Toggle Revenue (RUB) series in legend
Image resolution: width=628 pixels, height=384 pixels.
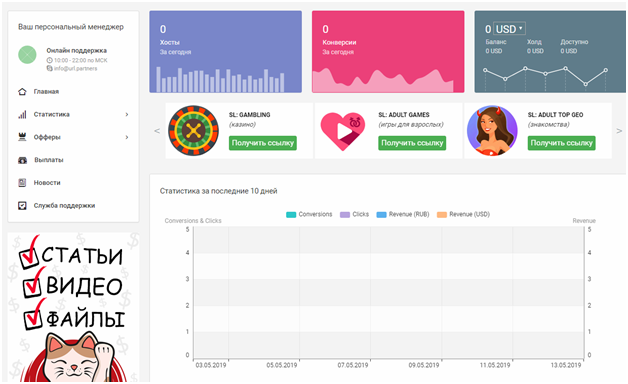(x=403, y=214)
